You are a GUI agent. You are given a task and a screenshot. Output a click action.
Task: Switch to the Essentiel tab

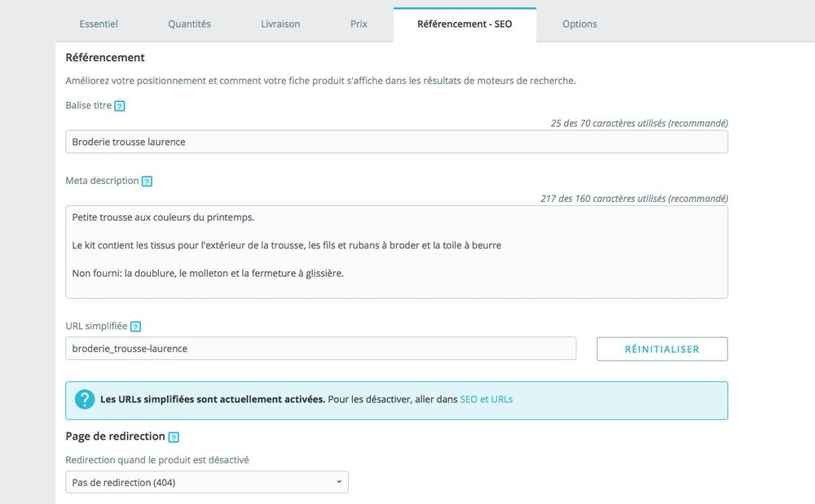point(99,24)
